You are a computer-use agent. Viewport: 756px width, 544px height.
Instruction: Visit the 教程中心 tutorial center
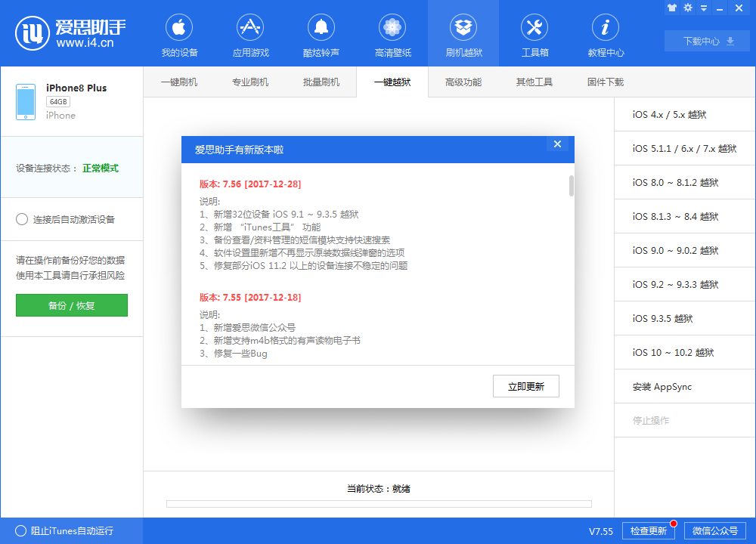pyautogui.click(x=605, y=33)
